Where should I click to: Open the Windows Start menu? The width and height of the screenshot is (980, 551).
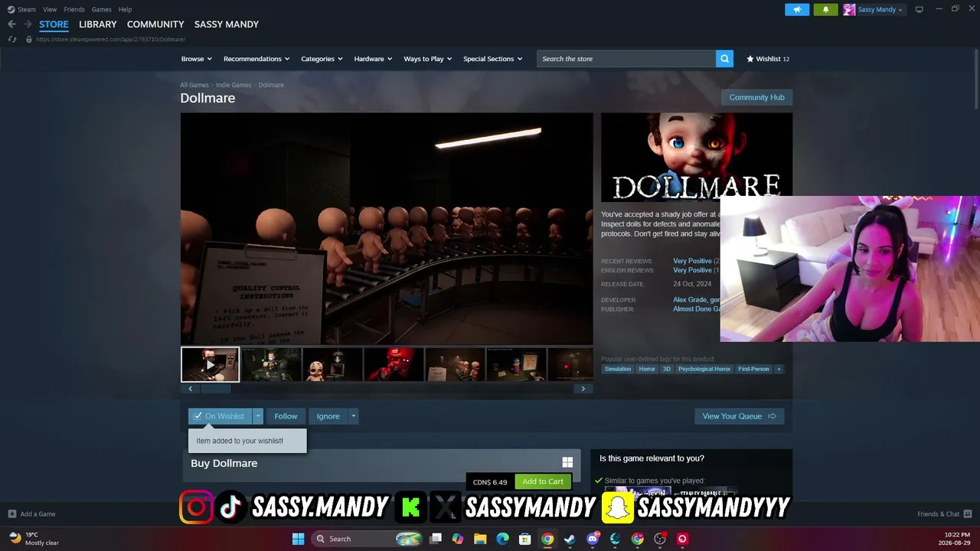point(298,539)
